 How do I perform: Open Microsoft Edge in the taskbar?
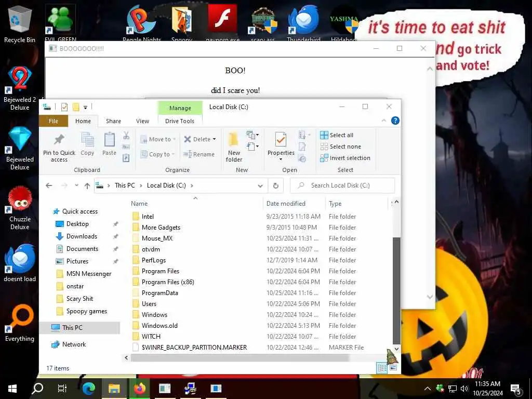pyautogui.click(x=89, y=389)
